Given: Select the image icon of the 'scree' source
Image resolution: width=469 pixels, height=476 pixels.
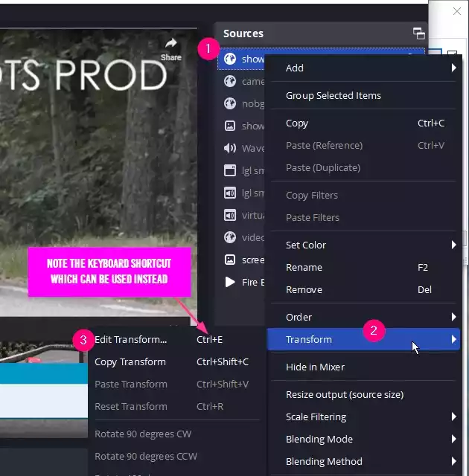Looking at the screenshot, I should point(230,260).
